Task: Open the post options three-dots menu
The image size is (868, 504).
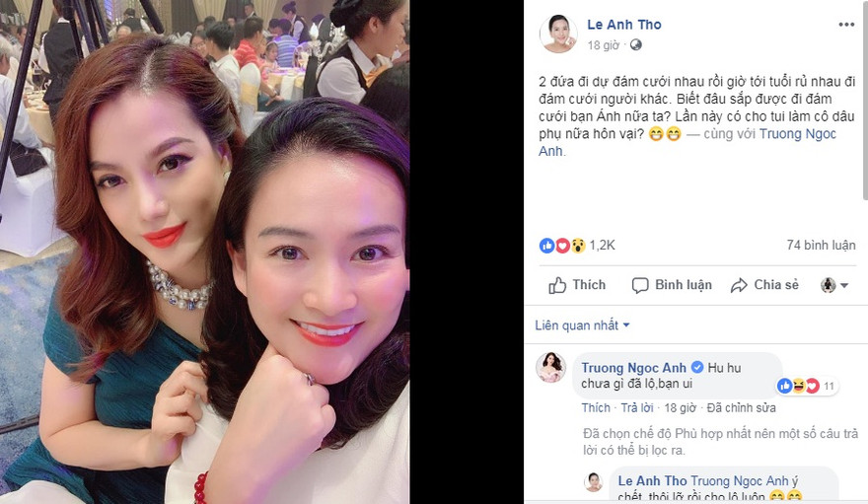Action: coord(846,25)
